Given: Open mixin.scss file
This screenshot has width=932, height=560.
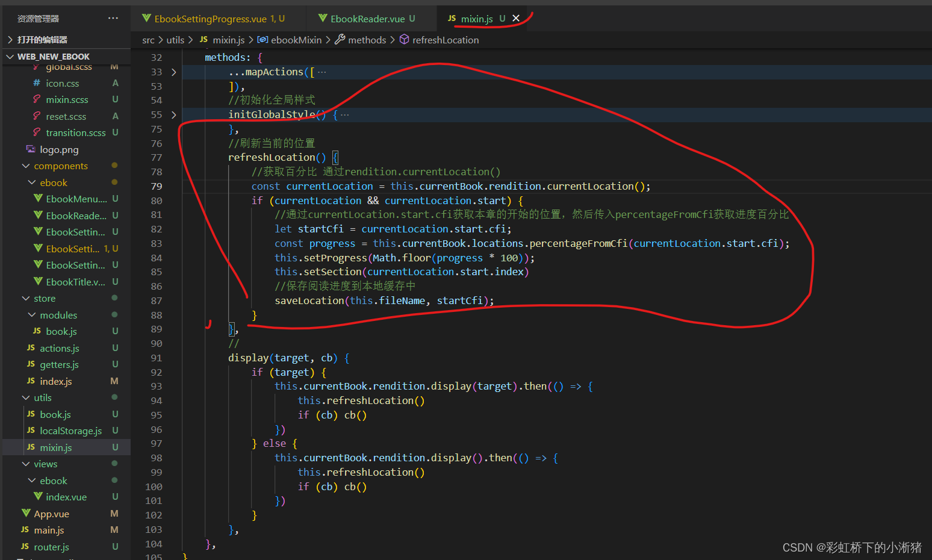Looking at the screenshot, I should (67, 100).
